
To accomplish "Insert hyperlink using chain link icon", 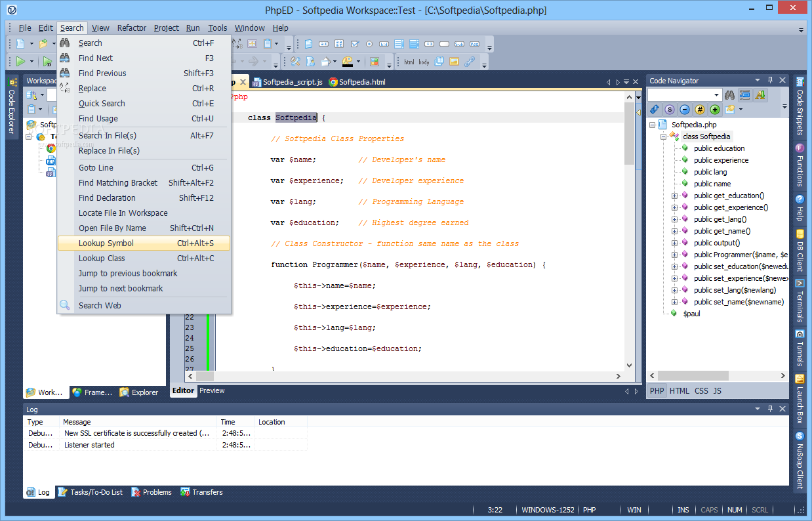I will (x=470, y=62).
